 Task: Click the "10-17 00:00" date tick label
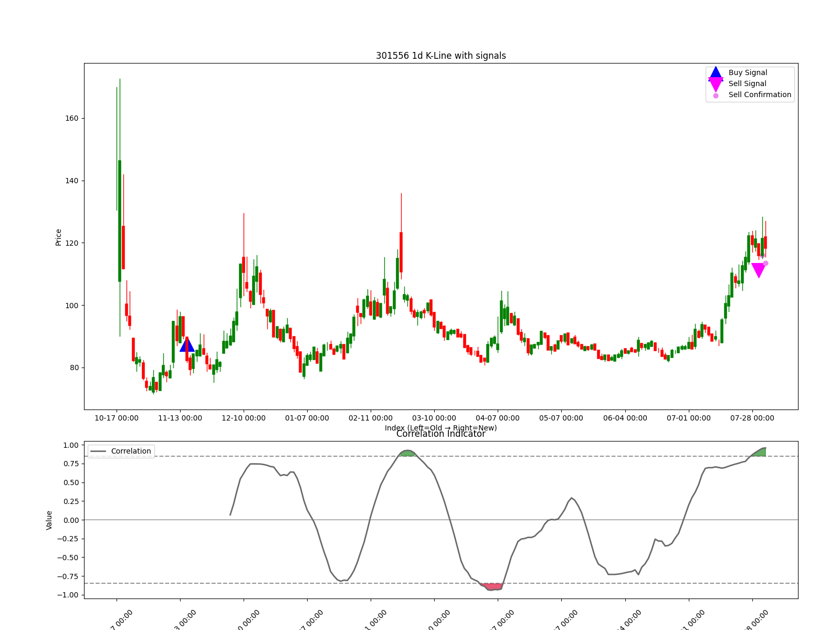coord(117,418)
